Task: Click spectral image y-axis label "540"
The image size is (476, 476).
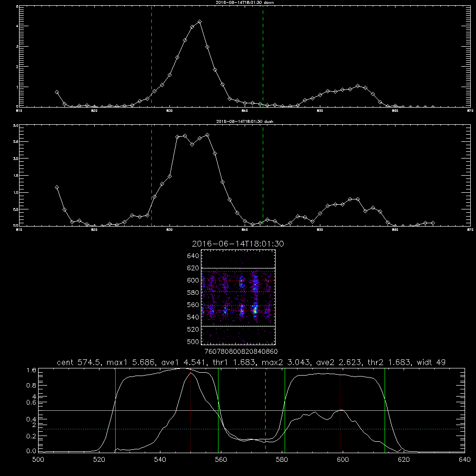Action: pyautogui.click(x=193, y=317)
